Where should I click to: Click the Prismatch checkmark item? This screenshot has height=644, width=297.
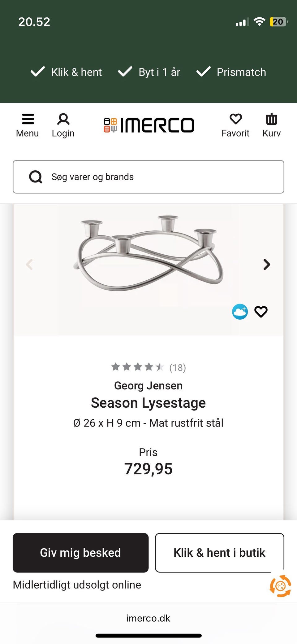pyautogui.click(x=231, y=72)
